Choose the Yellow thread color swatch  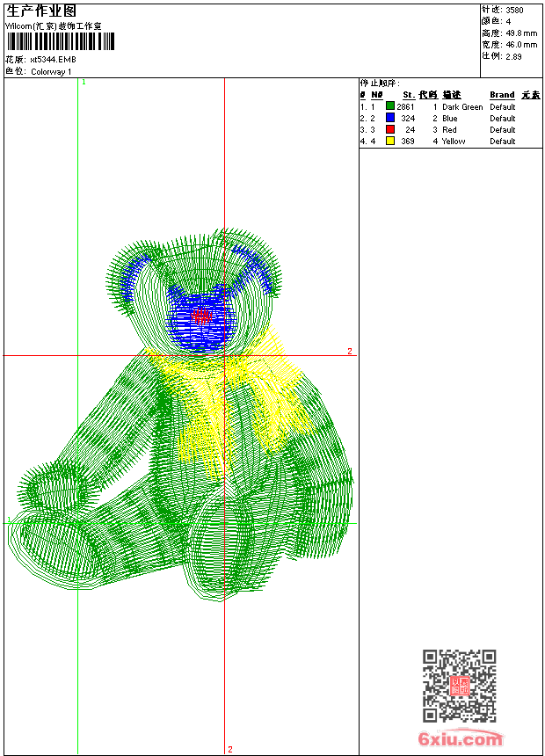click(x=390, y=141)
